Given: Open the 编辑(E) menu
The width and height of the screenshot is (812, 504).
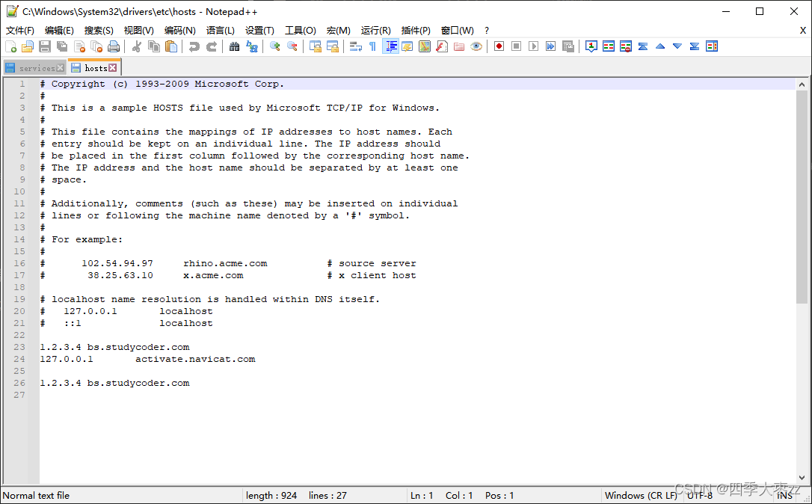Looking at the screenshot, I should coord(59,31).
